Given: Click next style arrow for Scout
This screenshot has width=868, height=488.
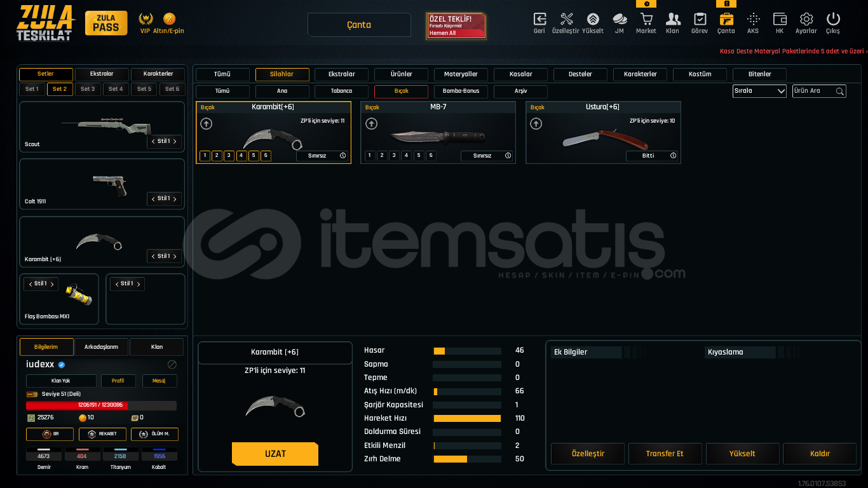Looking at the screenshot, I should pos(175,142).
